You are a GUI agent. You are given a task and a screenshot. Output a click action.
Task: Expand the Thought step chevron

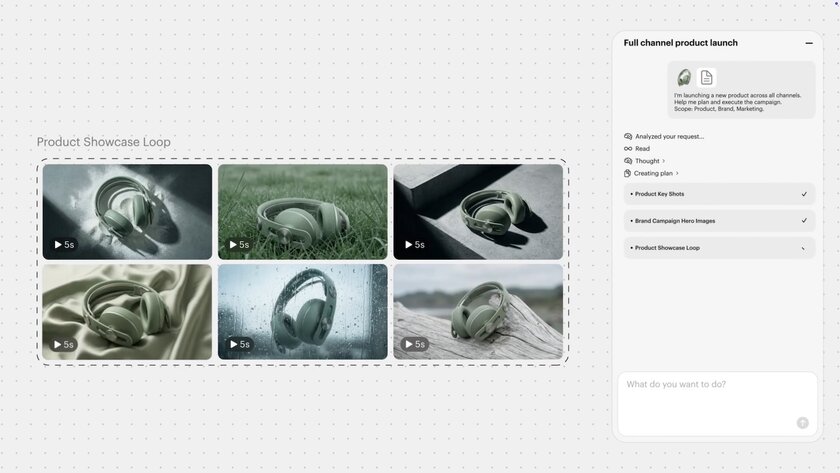coord(664,161)
